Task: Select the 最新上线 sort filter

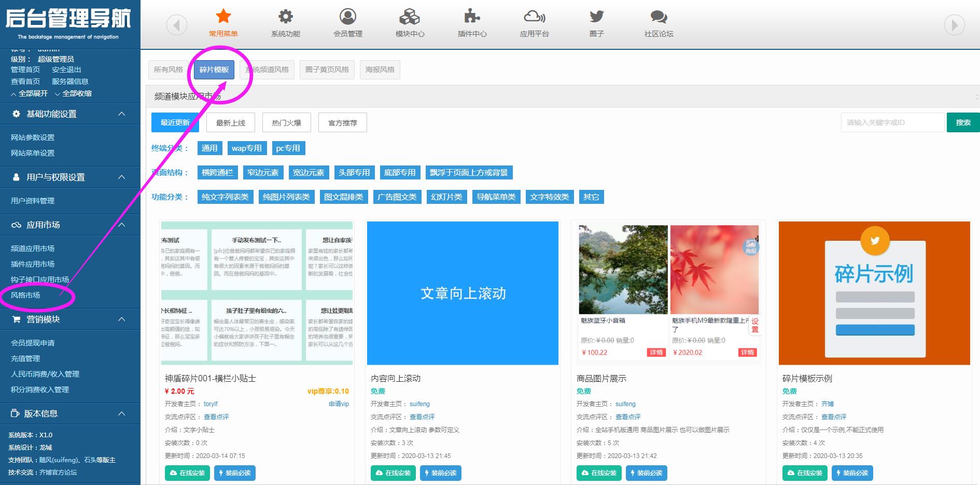Action: tap(230, 123)
